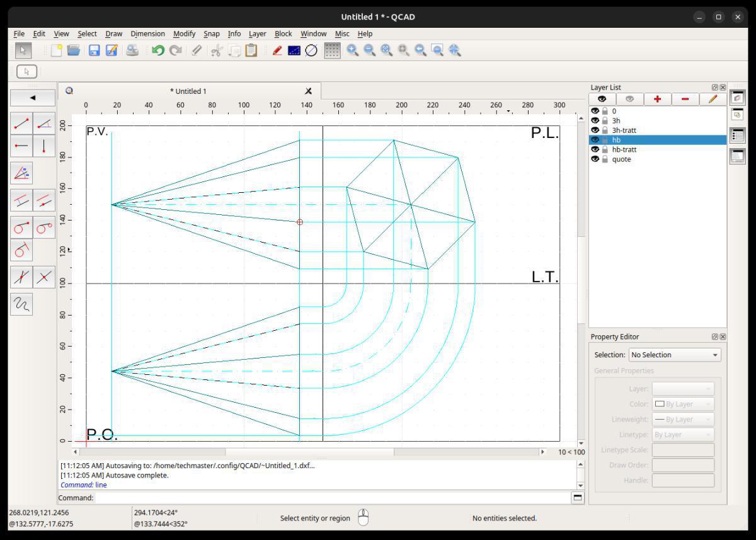This screenshot has height=540, width=756.
Task: Open the Selection dropdown in Property Editor
Action: 674,355
